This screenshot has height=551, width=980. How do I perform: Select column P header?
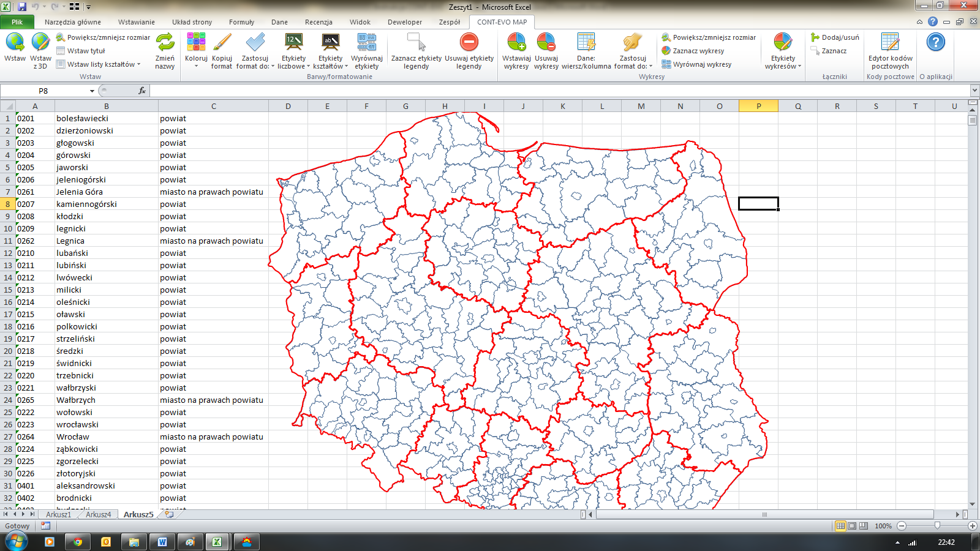point(758,106)
